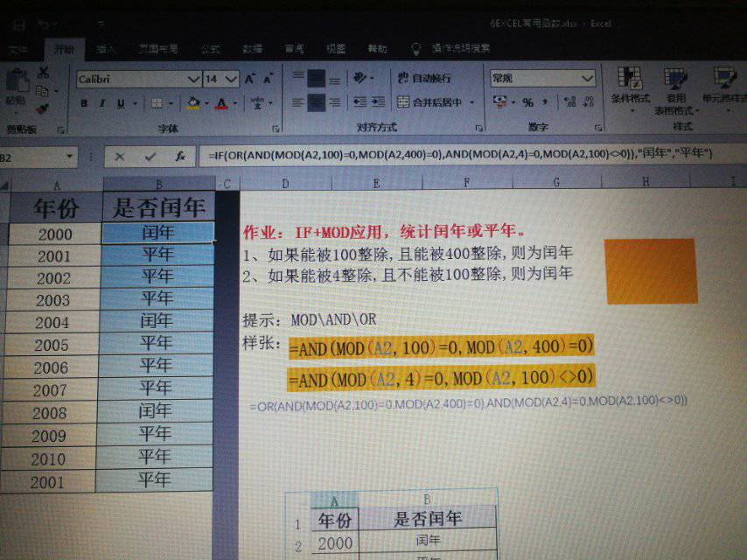Viewport: 747px width, 560px height.
Task: Apply comma style
Action: point(545,101)
